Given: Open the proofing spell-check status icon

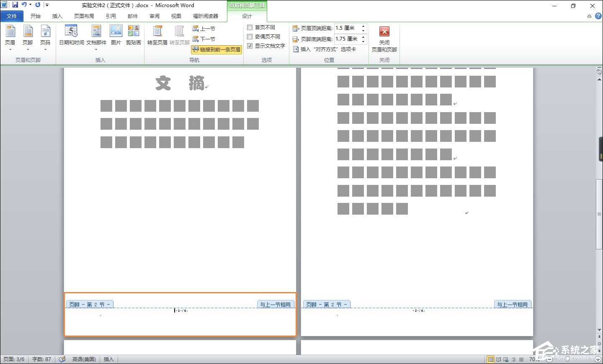Looking at the screenshot, I should click(62, 359).
